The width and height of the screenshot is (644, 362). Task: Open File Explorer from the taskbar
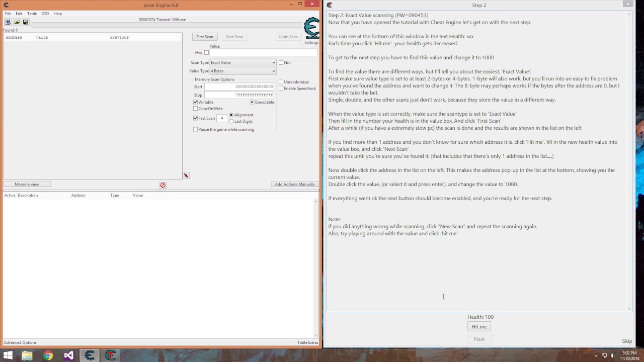(27, 355)
